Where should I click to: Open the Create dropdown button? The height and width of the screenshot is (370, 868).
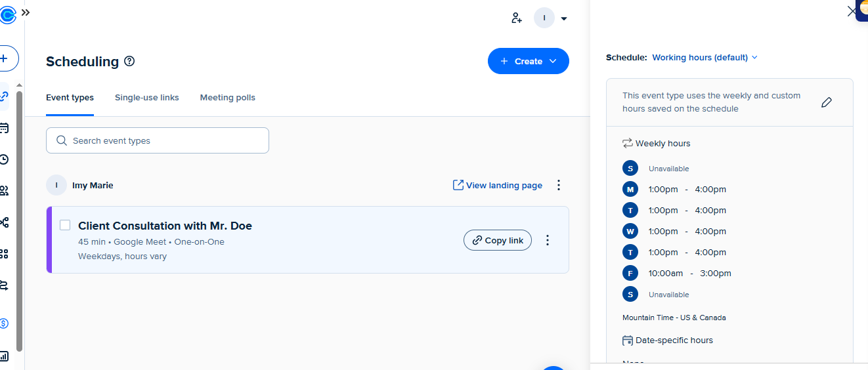528,61
